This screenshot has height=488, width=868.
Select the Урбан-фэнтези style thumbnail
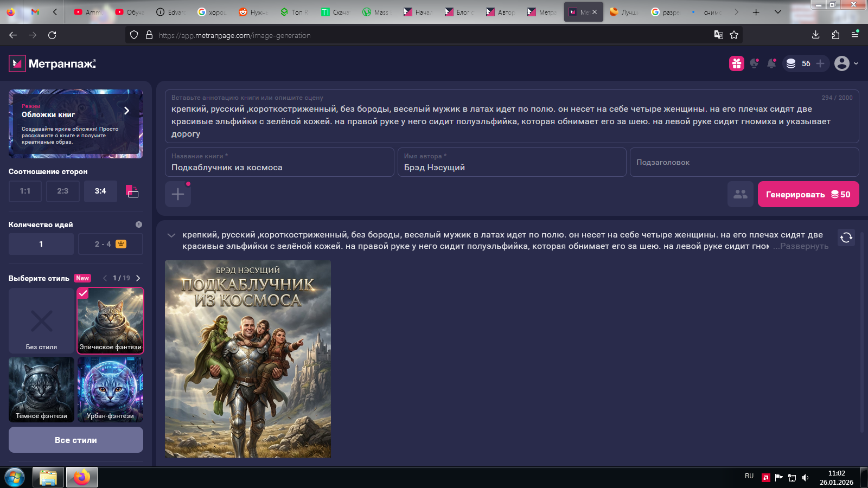coord(111,389)
